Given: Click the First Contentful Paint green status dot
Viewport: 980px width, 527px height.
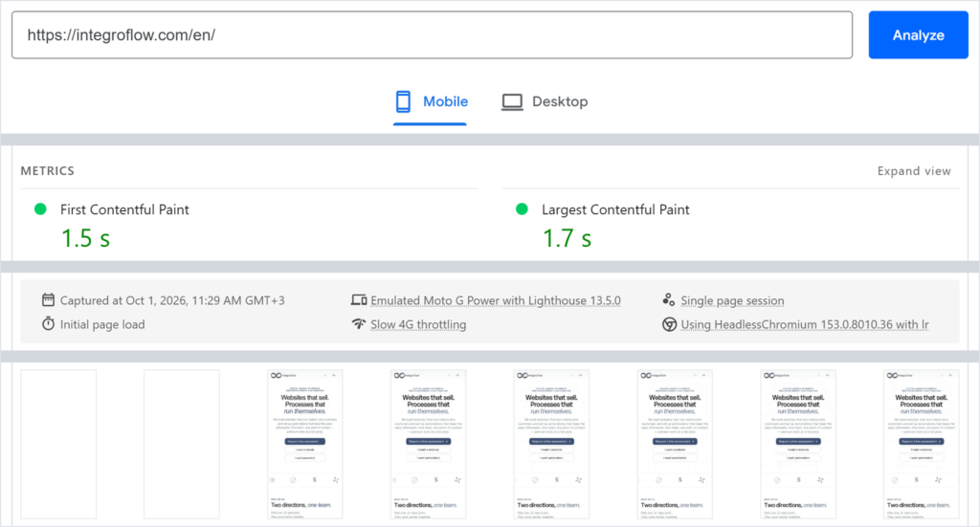Looking at the screenshot, I should click(40, 209).
